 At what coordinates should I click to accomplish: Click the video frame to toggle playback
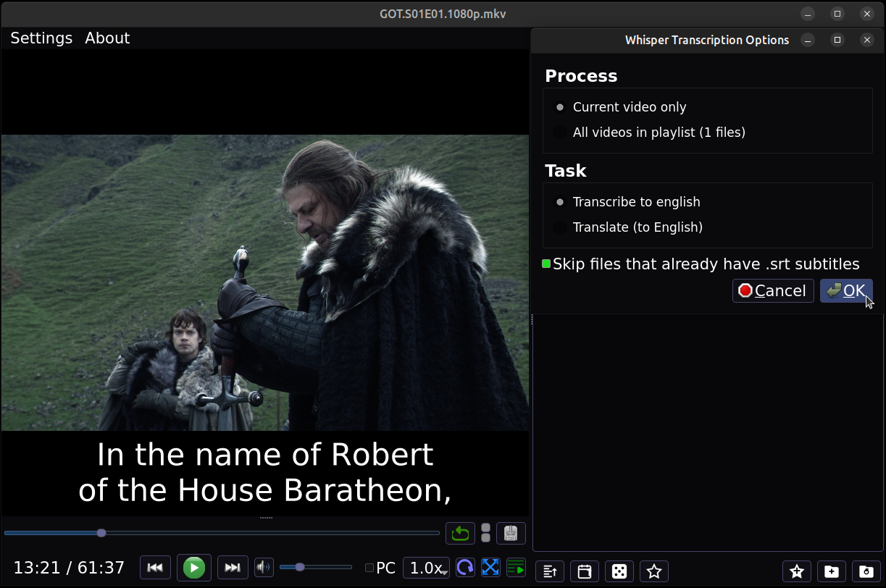265,282
